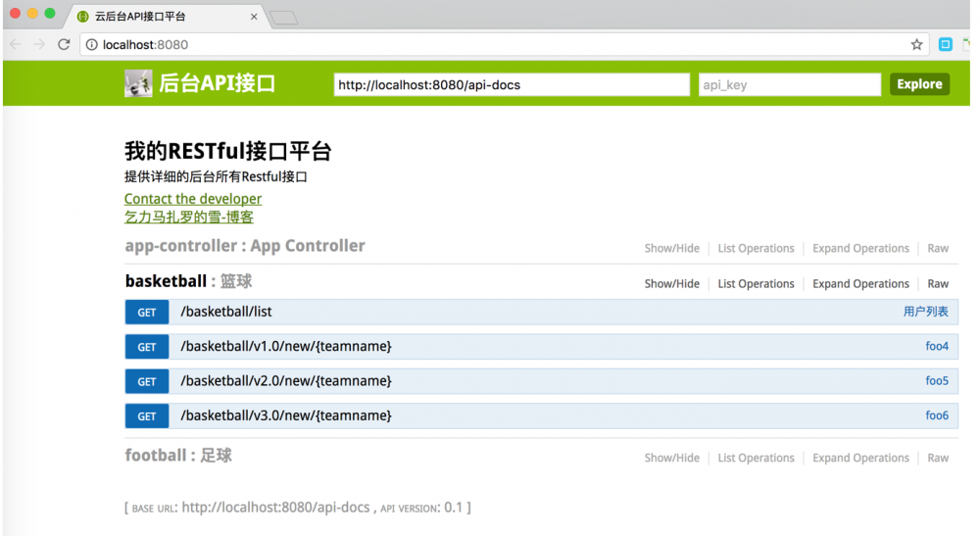
Task: Close the 云后台API接口平台 browser tab
Action: click(x=254, y=17)
